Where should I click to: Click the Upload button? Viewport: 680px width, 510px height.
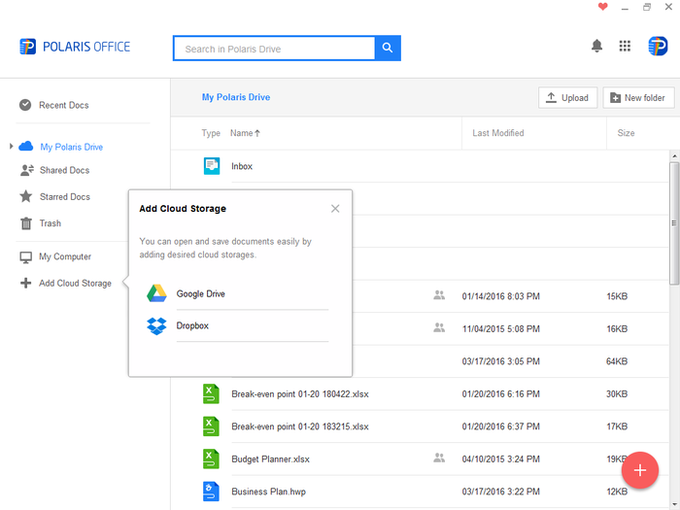[568, 97]
